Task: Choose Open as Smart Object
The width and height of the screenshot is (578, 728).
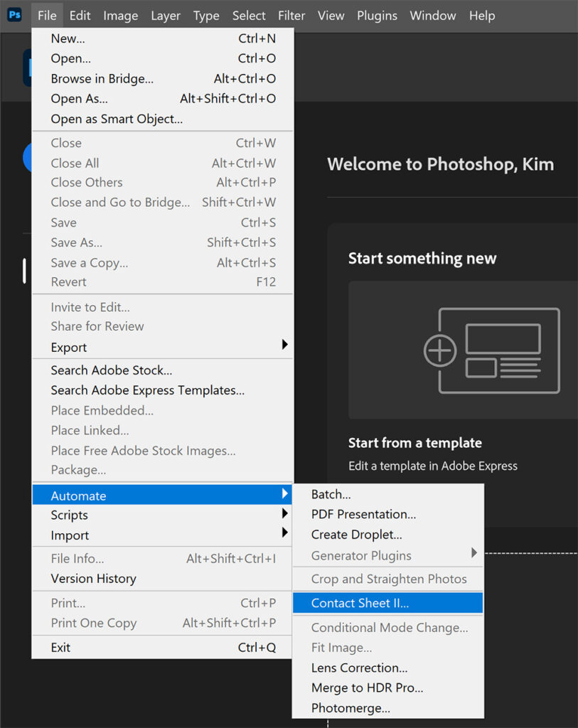Action: pyautogui.click(x=117, y=119)
